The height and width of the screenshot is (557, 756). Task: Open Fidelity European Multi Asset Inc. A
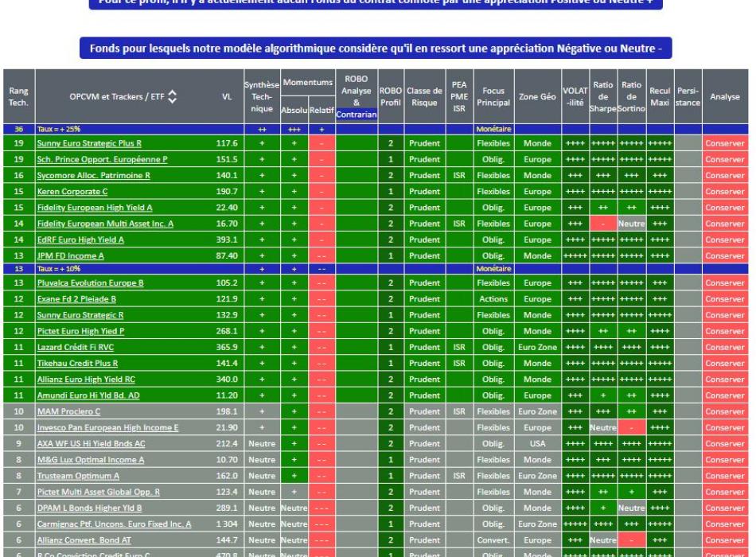(x=105, y=224)
